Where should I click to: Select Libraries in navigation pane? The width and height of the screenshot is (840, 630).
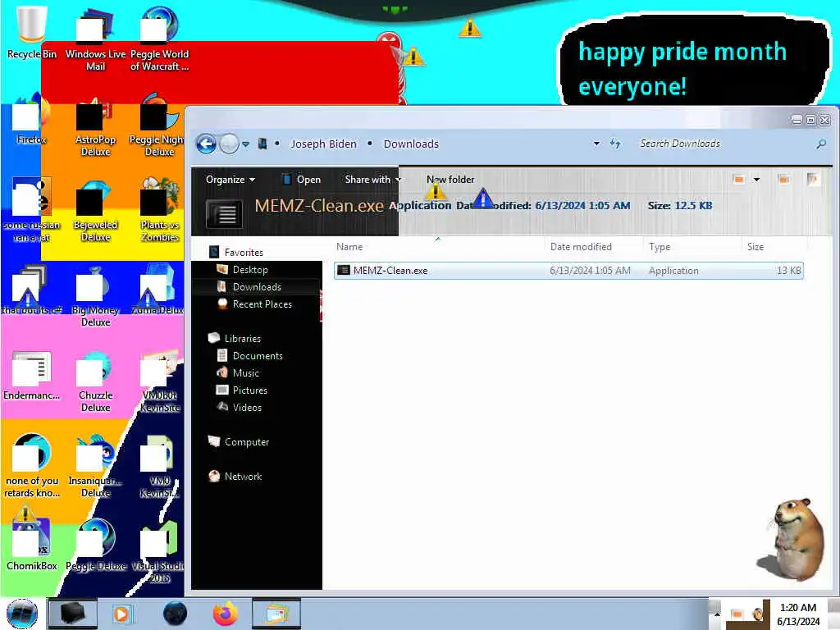coord(235,338)
